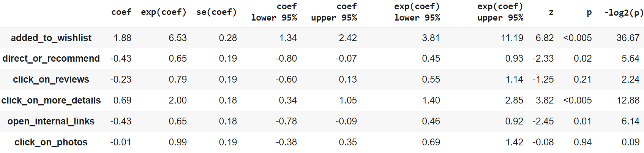The image size is (644, 153).
Task: Select the direct_or_recommend row label
Action: 51,59
